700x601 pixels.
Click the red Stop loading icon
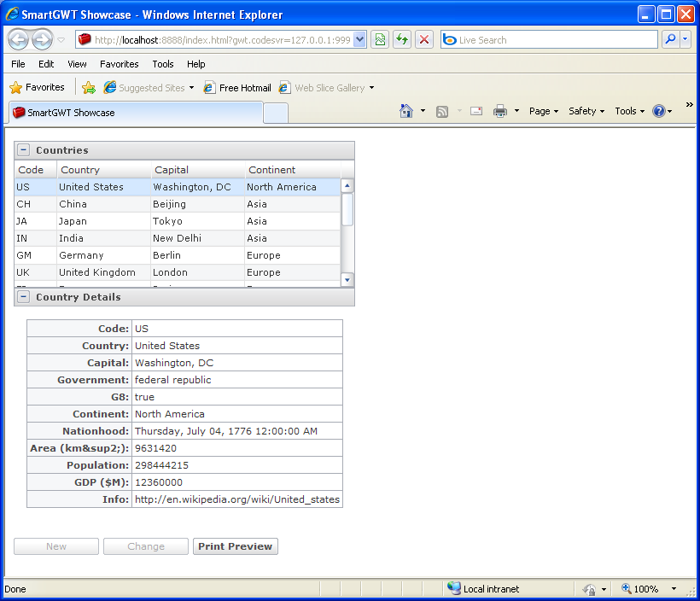coord(424,40)
